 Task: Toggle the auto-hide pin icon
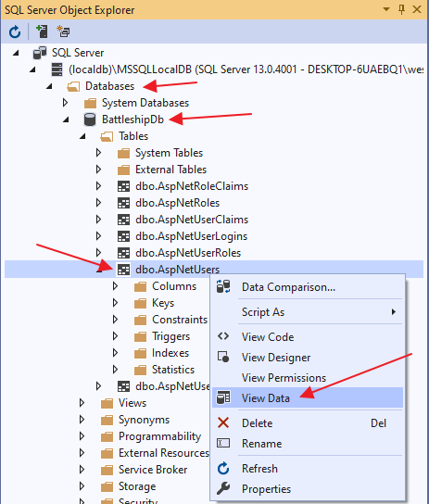click(x=401, y=9)
